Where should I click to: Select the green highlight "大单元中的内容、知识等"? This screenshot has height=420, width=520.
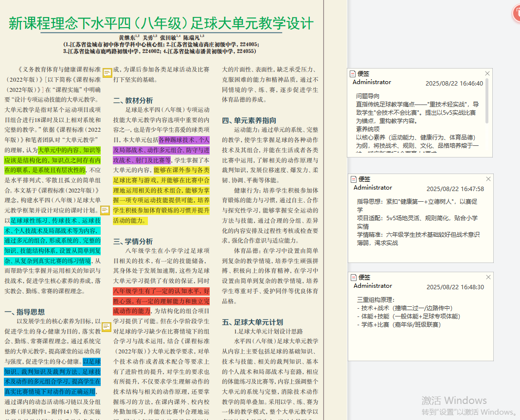(x=69, y=150)
